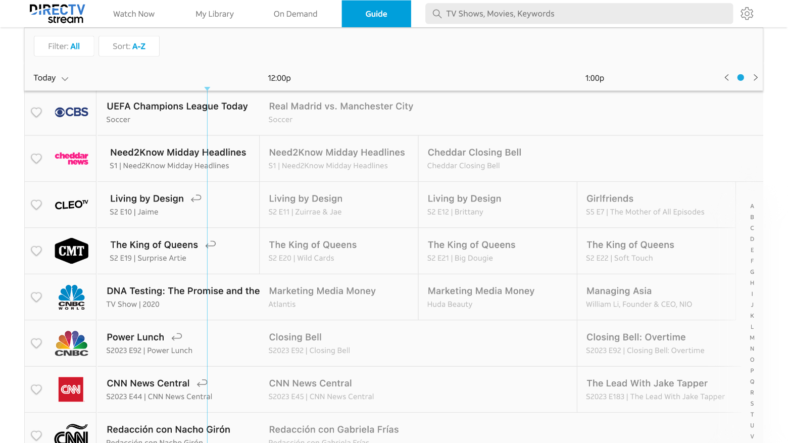
Task: Select the CMT channel logo
Action: click(x=71, y=251)
